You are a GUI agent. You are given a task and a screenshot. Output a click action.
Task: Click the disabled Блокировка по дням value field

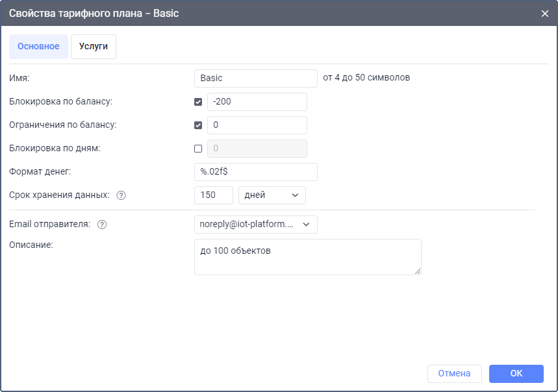(257, 149)
